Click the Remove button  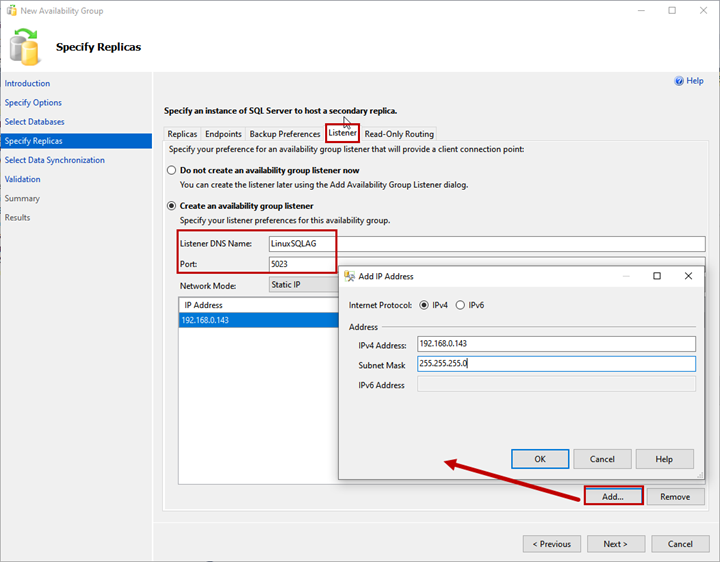tap(675, 496)
